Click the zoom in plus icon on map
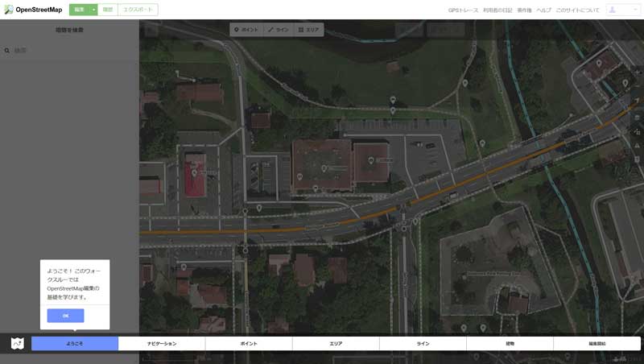This screenshot has width=644, height=364. pos(638,72)
